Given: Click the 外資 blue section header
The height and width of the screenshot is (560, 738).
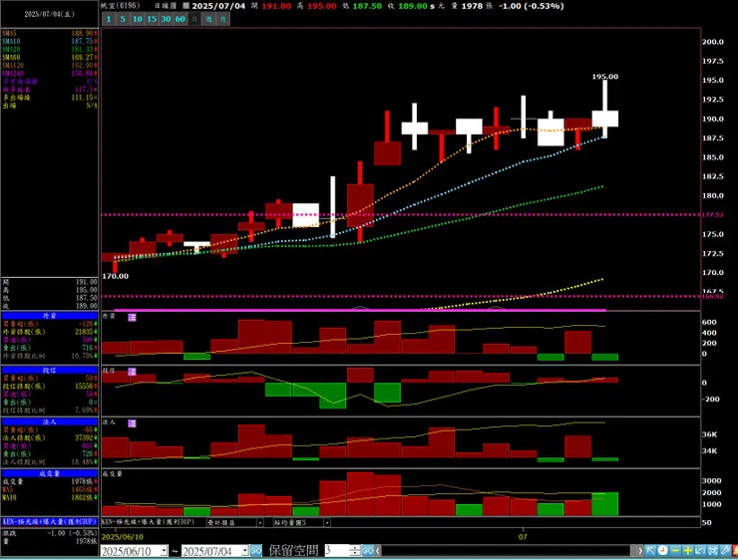Looking at the screenshot, I should pos(50,316).
